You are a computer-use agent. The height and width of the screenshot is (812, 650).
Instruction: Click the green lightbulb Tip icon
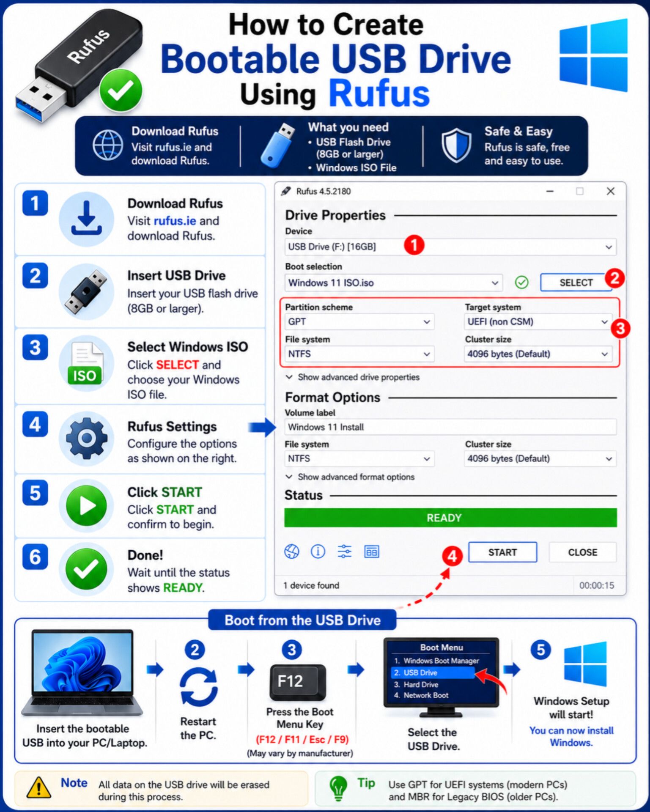338,788
